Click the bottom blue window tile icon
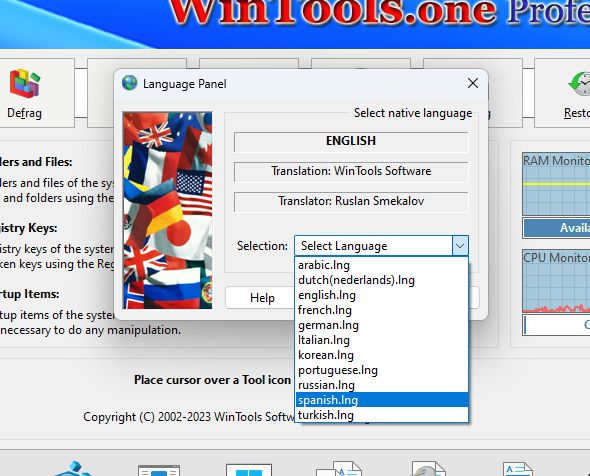Viewport: 590px width, 476px height. click(249, 470)
